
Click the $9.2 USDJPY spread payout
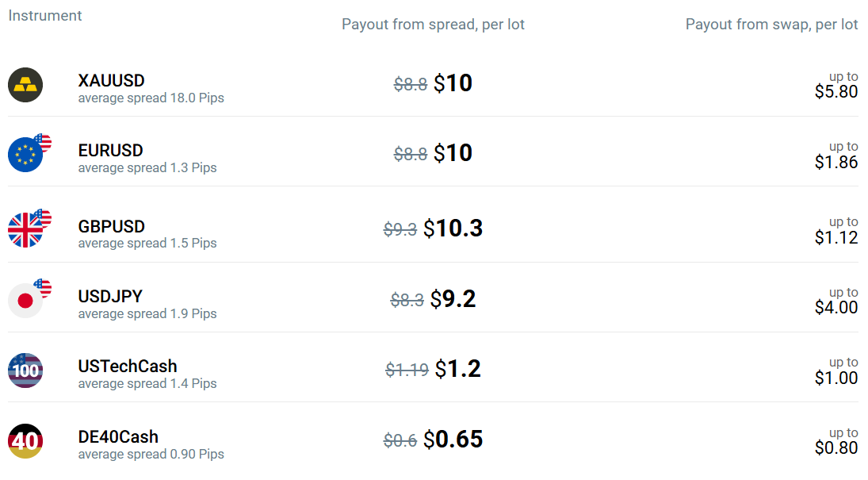coord(453,299)
